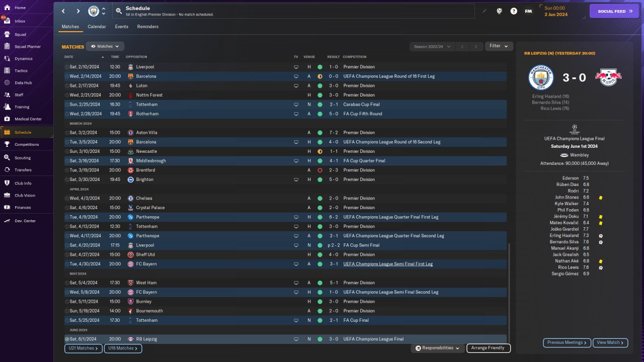Screen dimensions: 644x362
Task: Open the Competitions section
Action: [26, 144]
